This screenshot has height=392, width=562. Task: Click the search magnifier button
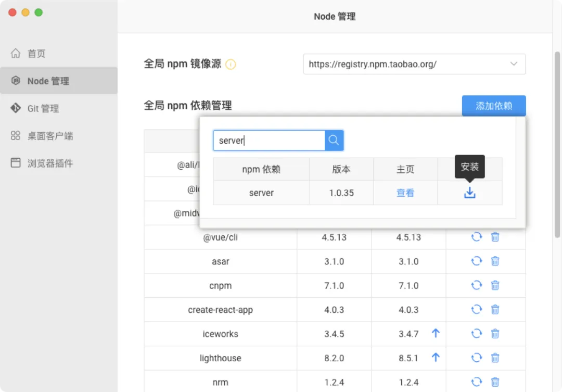334,140
